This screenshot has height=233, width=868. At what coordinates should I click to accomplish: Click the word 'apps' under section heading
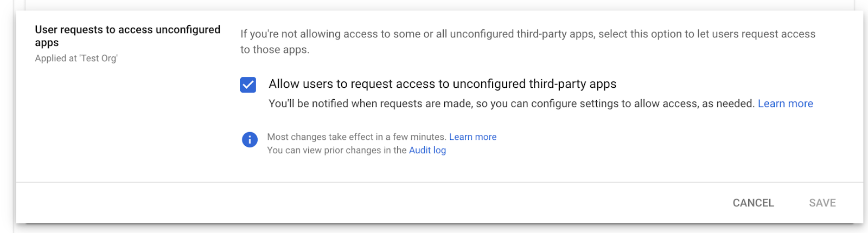[x=47, y=43]
